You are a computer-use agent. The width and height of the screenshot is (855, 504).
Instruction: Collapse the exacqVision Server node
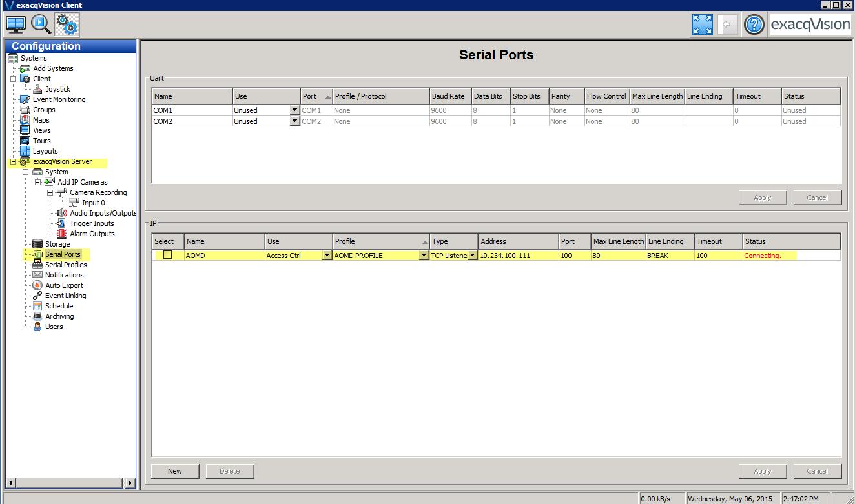[x=13, y=161]
